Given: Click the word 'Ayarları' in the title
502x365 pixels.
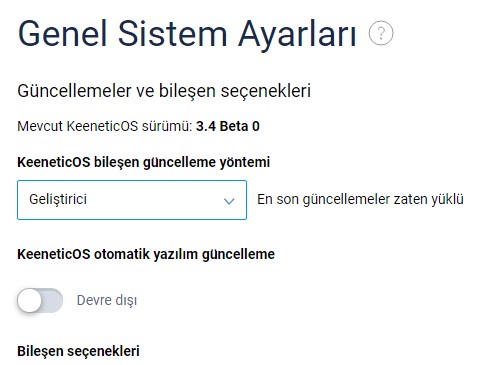Looking at the screenshot, I should 297,35.
